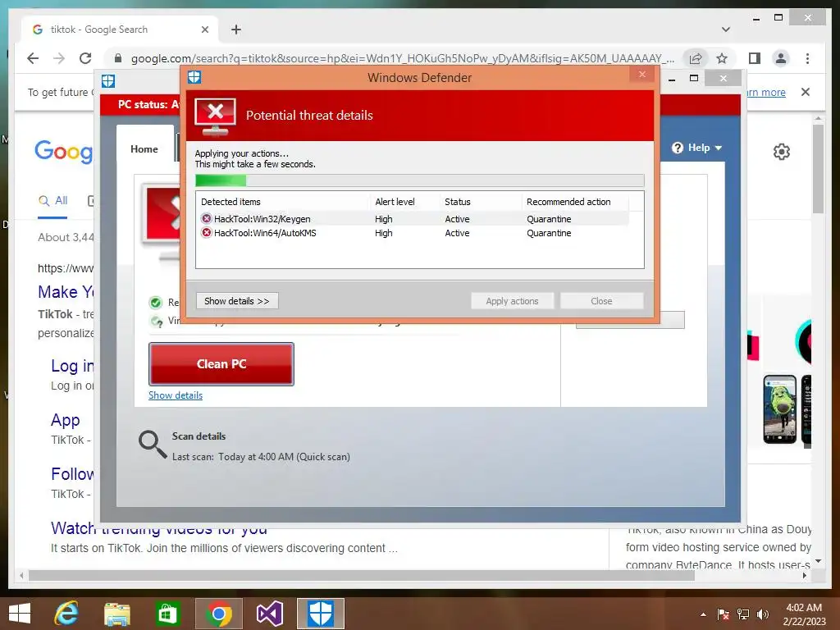This screenshot has width=840, height=630.
Task: Open a new Chrome tab
Action: point(236,30)
